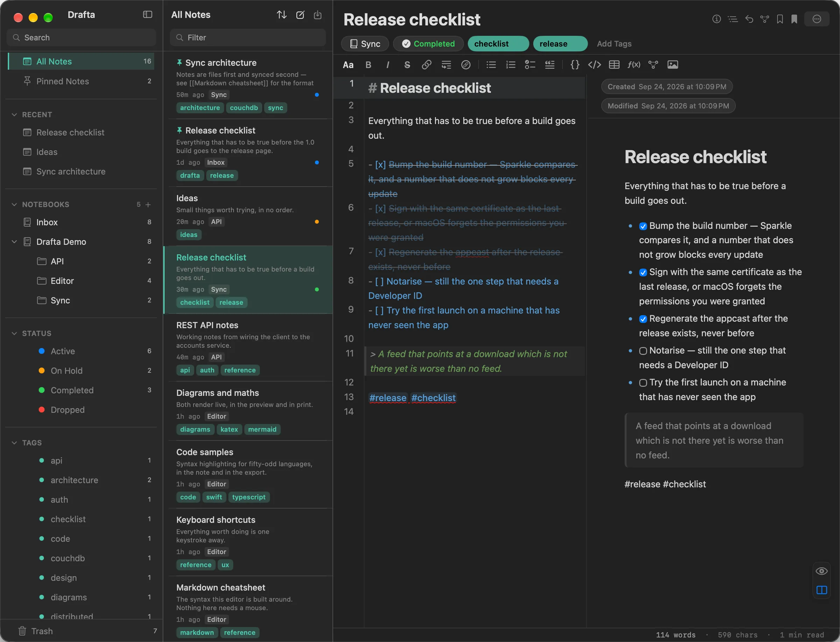Insert a task checklist item
The width and height of the screenshot is (840, 642).
pyautogui.click(x=530, y=64)
